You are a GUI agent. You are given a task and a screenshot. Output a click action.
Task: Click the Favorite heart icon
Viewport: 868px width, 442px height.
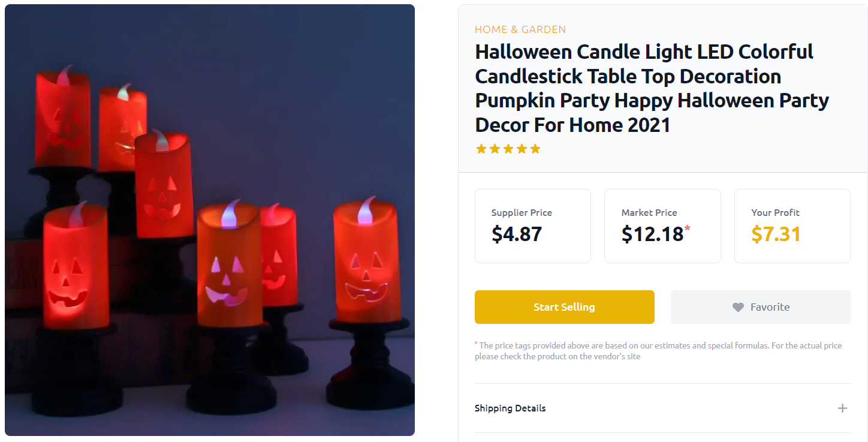pyautogui.click(x=738, y=306)
